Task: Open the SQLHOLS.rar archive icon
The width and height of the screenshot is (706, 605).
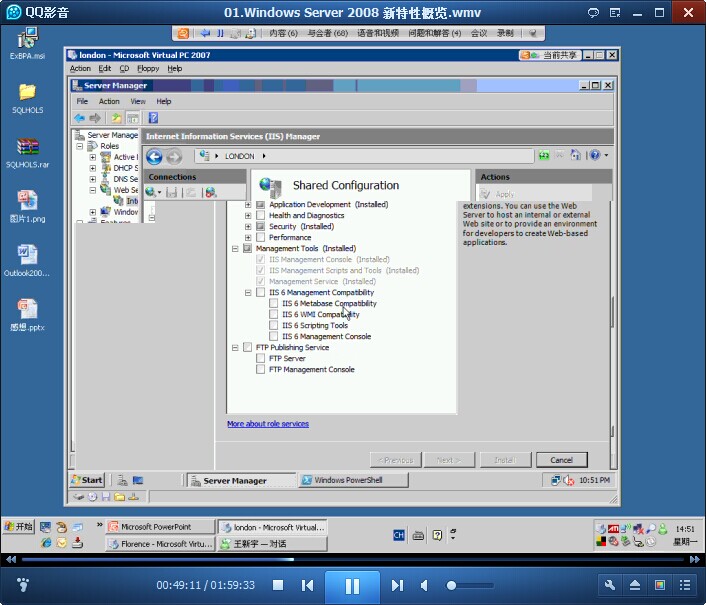Action: tap(27, 153)
